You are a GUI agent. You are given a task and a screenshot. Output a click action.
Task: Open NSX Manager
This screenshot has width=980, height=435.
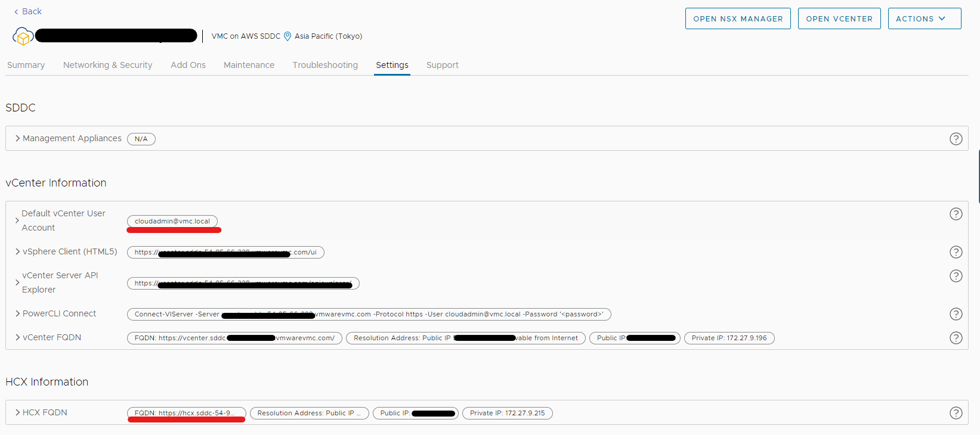[738, 18]
